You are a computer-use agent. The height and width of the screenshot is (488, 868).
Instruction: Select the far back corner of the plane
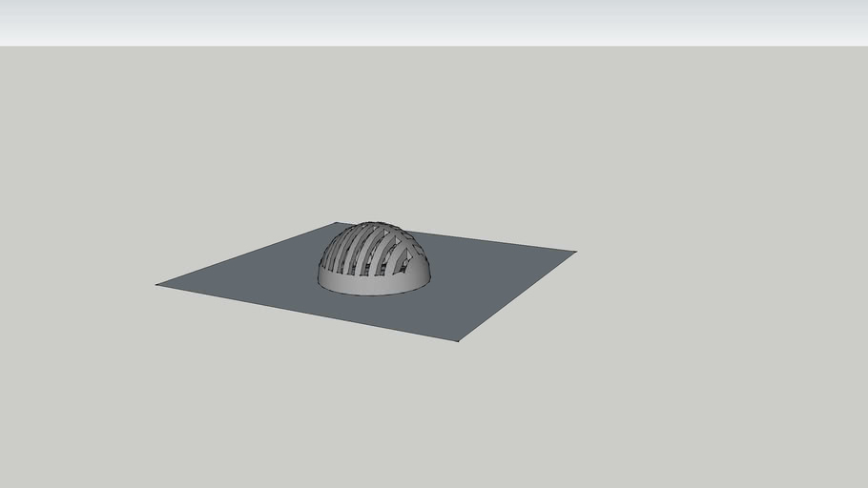(x=337, y=223)
